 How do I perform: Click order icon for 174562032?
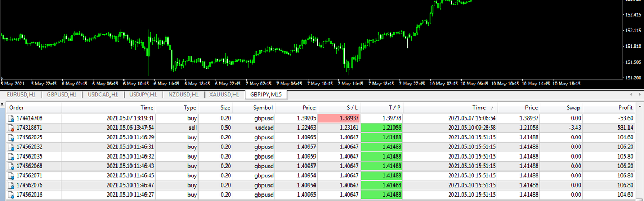click(11, 147)
